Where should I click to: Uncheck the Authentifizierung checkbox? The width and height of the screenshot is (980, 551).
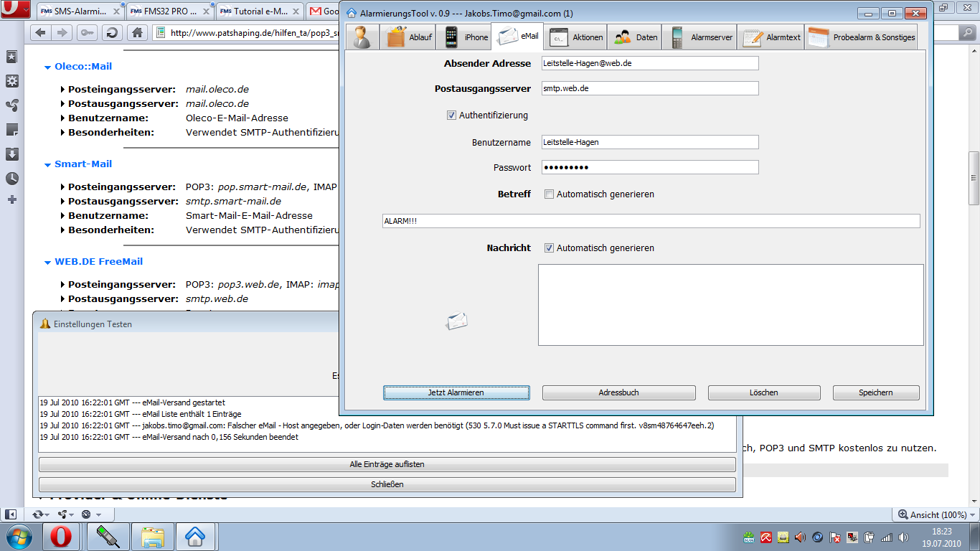click(x=452, y=115)
